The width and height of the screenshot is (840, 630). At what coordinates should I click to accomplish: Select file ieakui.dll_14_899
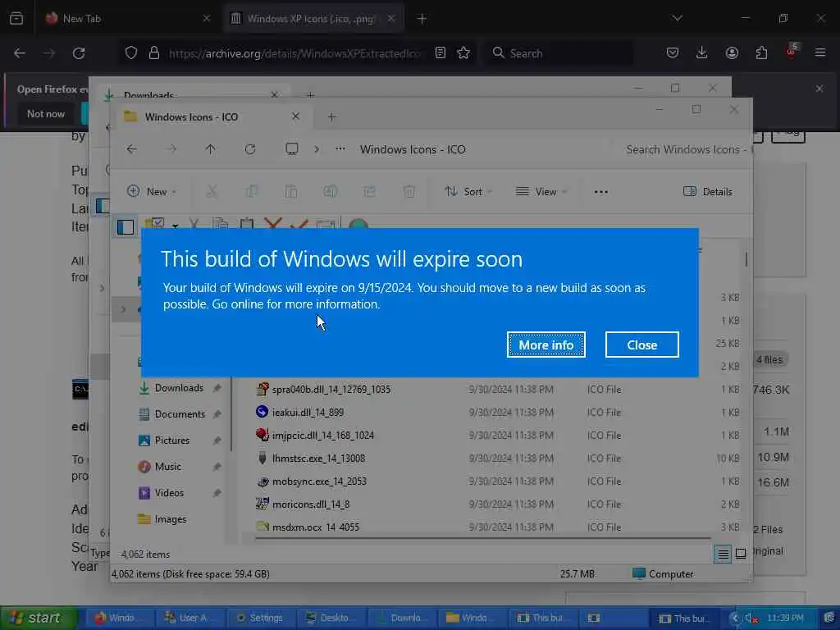click(x=308, y=412)
